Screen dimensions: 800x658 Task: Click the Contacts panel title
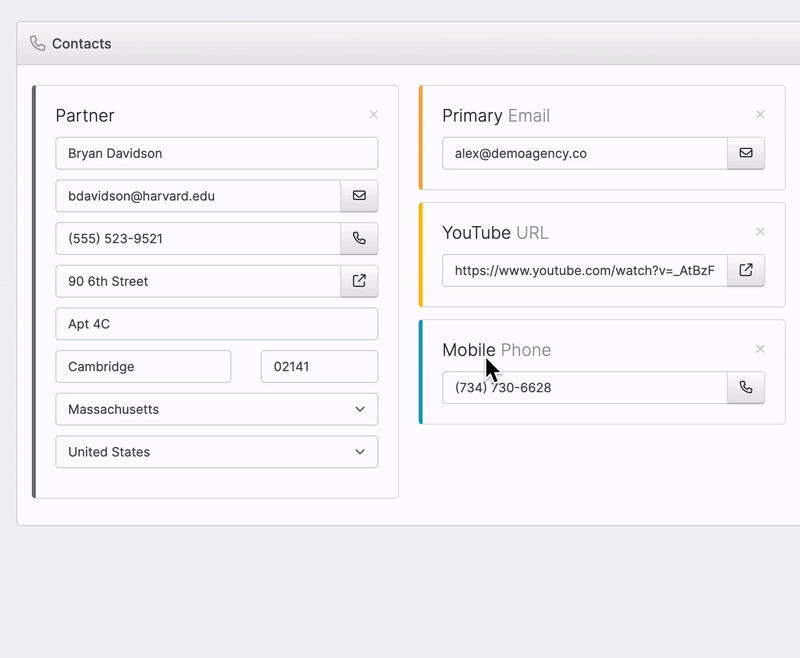(82, 44)
